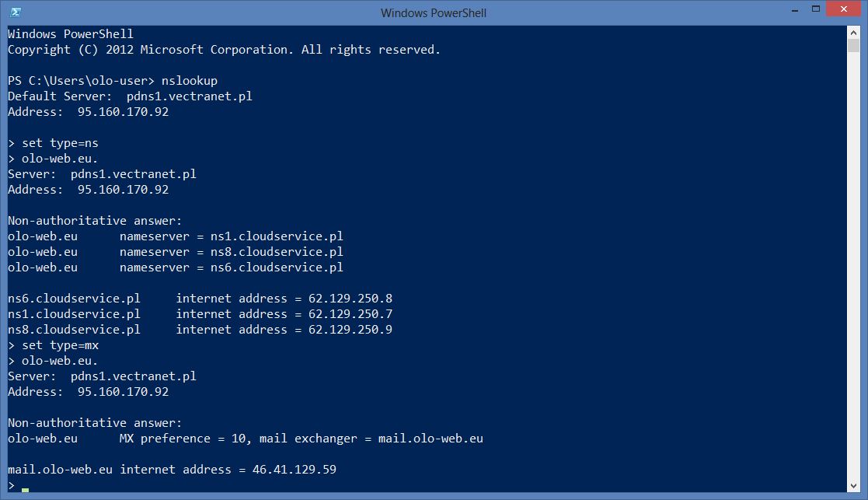
Task: Click the mail exchanger mail.olo-web.eu text
Action: tap(431, 439)
